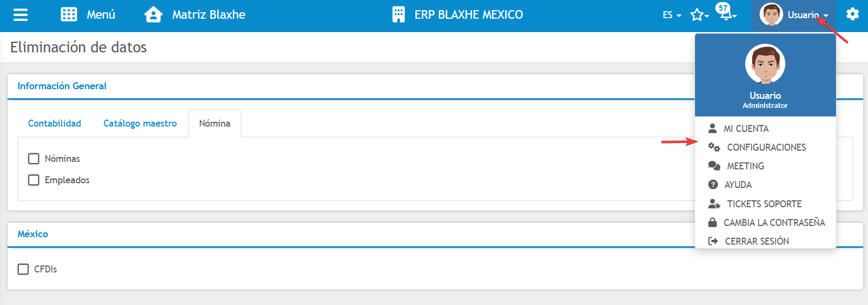
Task: Click the Menú grid icon
Action: click(x=69, y=14)
